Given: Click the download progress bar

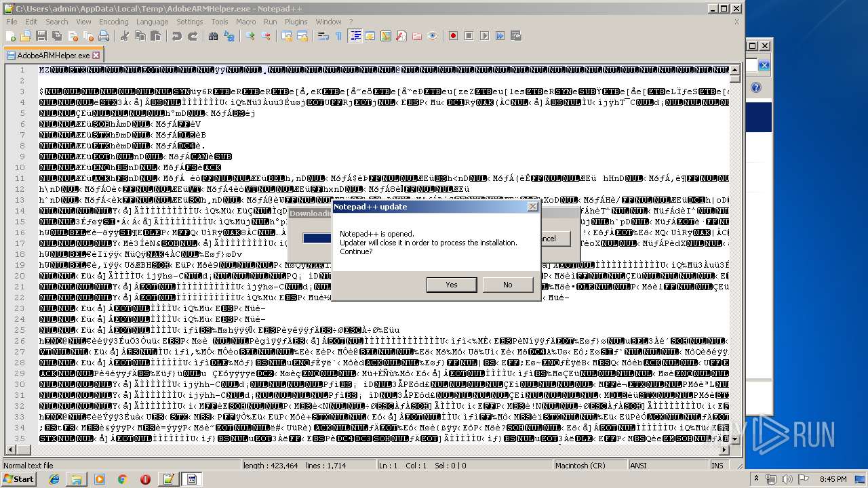Looking at the screenshot, I should pyautogui.click(x=317, y=238).
